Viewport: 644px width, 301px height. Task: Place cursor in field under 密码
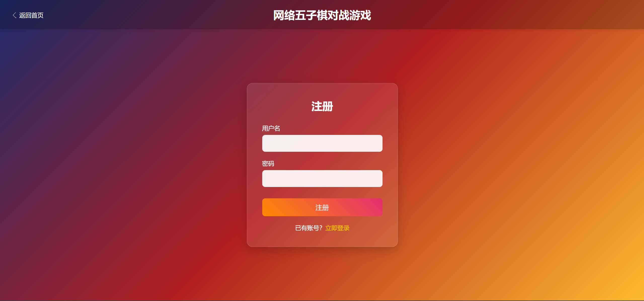(322, 178)
